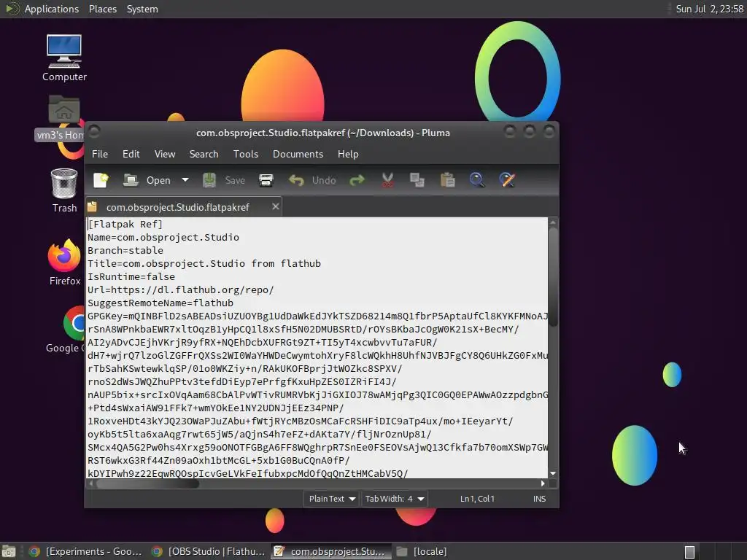747x560 pixels.
Task: Click the Ln 1, Col 1 status text
Action: pyautogui.click(x=477, y=499)
